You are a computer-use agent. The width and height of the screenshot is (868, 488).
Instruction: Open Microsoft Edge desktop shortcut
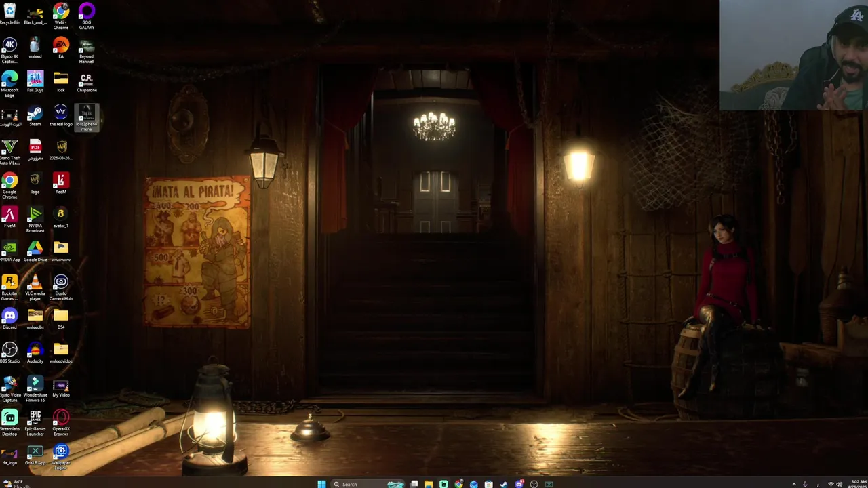coord(9,84)
